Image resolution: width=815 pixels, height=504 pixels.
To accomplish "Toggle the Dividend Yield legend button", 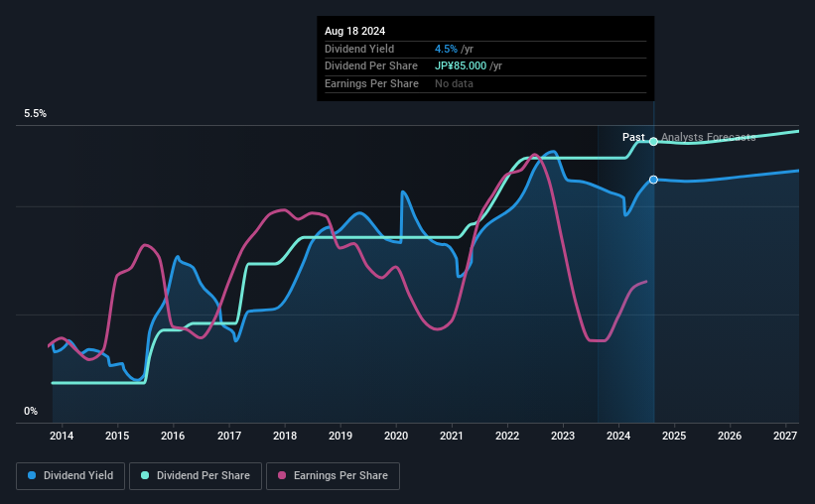I will click(x=70, y=476).
